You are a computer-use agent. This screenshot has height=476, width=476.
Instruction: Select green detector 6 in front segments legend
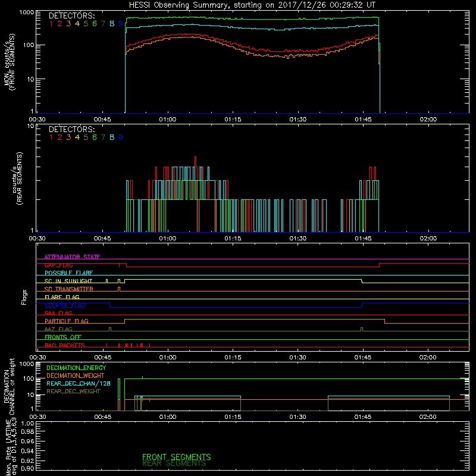pos(95,23)
